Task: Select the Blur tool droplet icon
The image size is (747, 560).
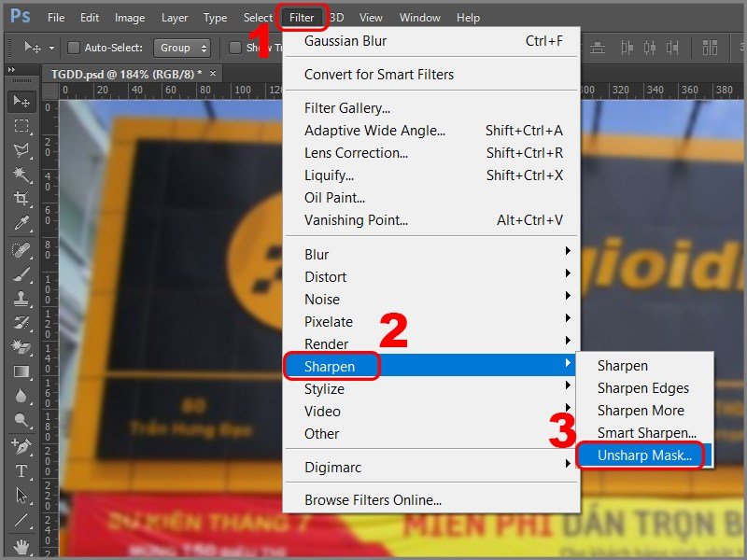Action: pos(21,396)
